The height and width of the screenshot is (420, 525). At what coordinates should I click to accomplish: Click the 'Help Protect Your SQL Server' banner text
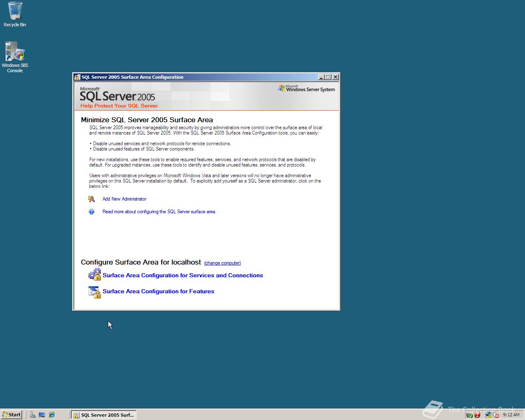coord(119,106)
